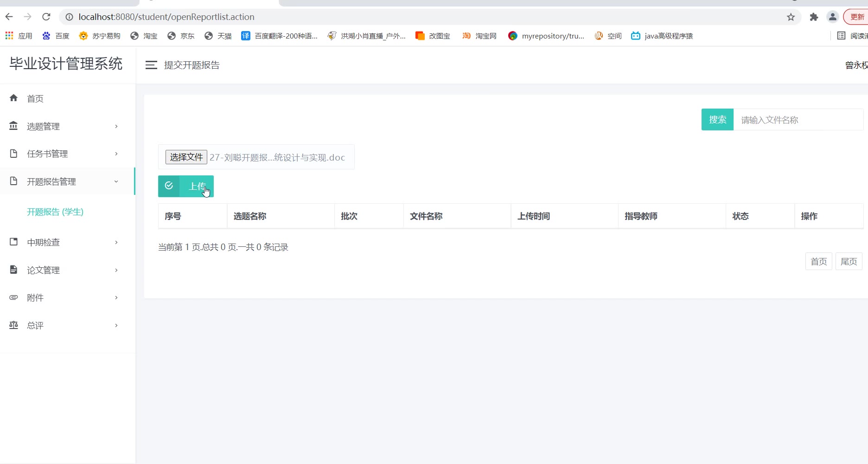Click the browser forward arrow
Image resolution: width=868 pixels, height=464 pixels.
click(x=27, y=17)
